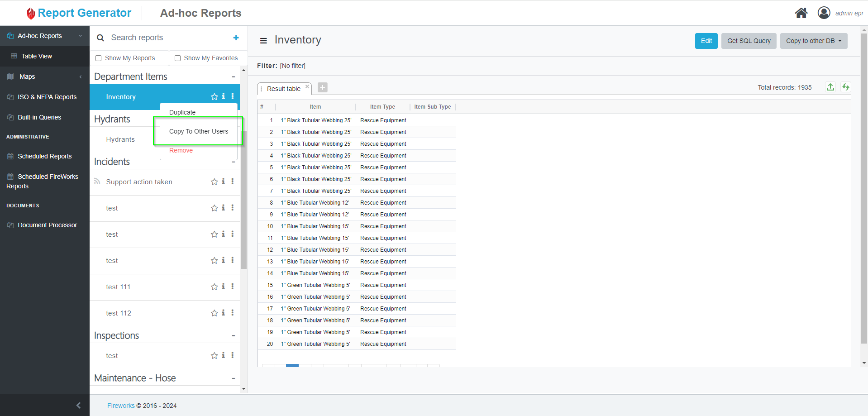Click the home icon in header
Screen dimensions: 868x416
pyautogui.click(x=801, y=13)
